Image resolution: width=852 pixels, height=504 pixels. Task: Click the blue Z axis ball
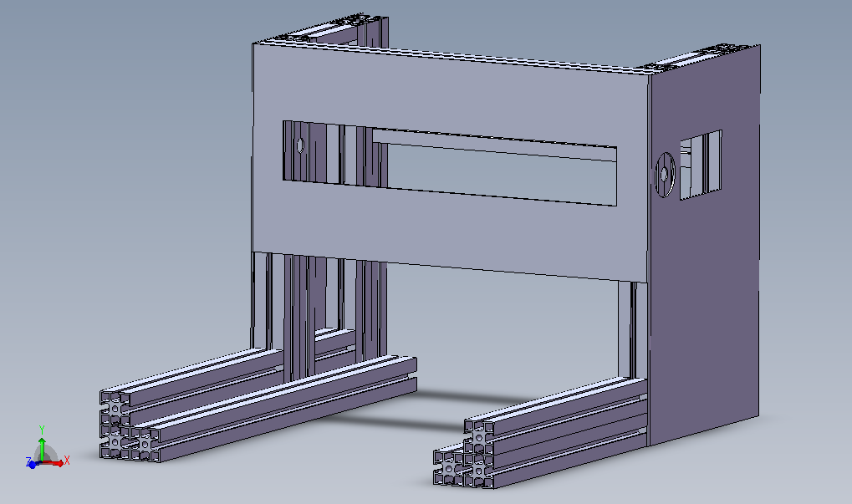pyautogui.click(x=32, y=464)
